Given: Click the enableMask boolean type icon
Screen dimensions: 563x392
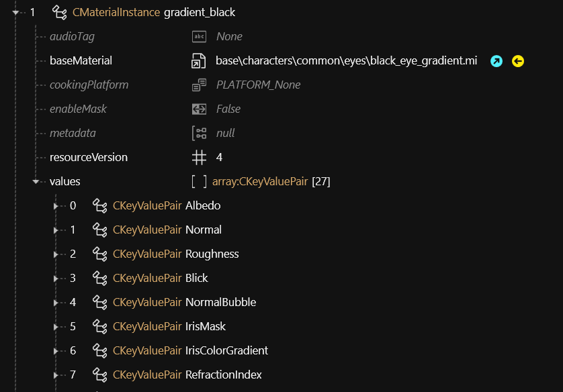Looking at the screenshot, I should pos(199,109).
